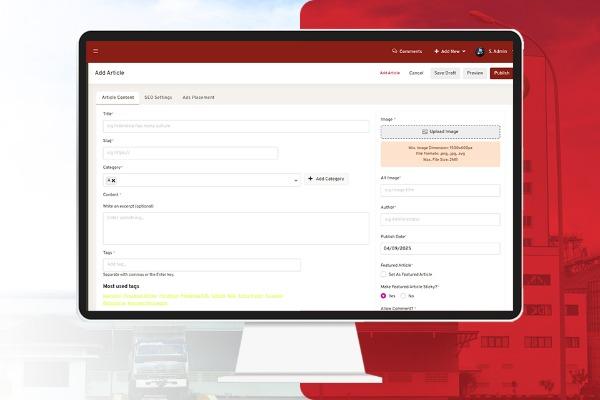
Task: Click the Preview button
Action: point(475,73)
